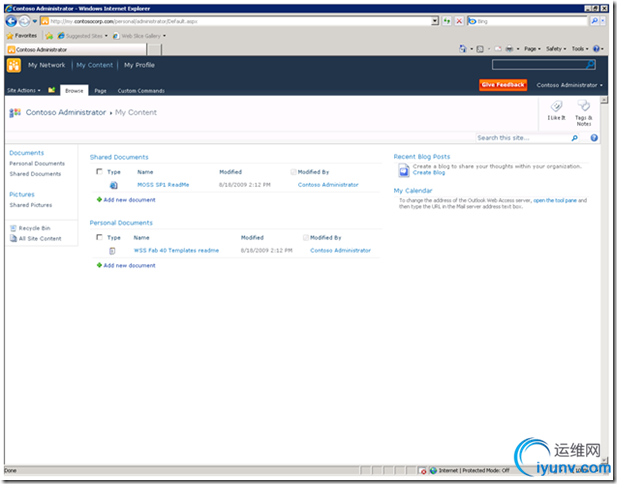
Task: Click the Read Mail icon
Action: coord(498,49)
